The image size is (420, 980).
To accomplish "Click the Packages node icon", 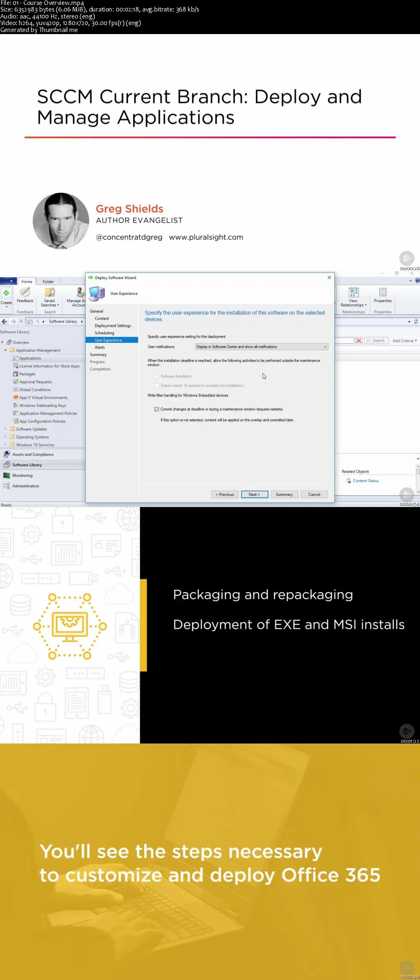I will tap(16, 374).
